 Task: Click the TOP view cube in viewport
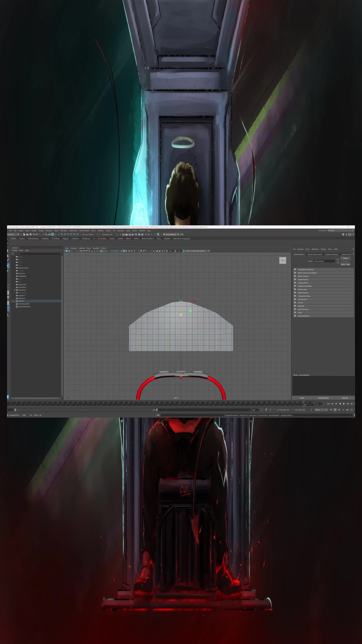click(x=283, y=260)
